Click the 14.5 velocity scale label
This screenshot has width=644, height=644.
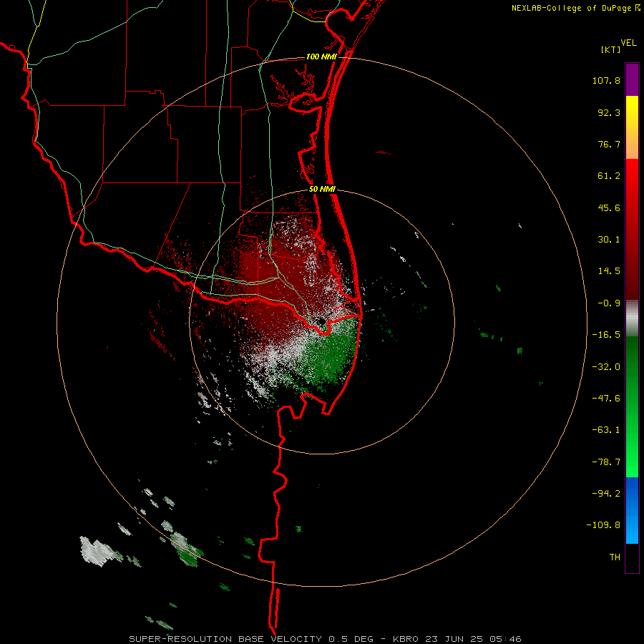click(x=609, y=271)
